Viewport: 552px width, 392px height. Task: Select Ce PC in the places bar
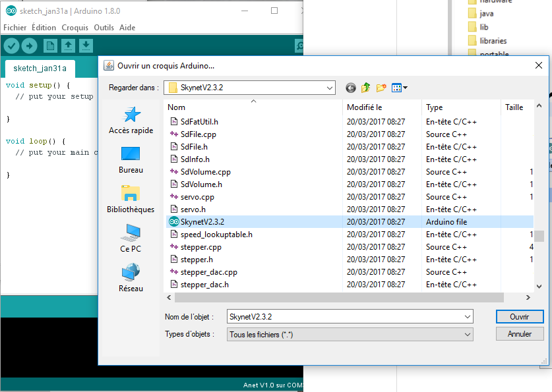click(131, 238)
